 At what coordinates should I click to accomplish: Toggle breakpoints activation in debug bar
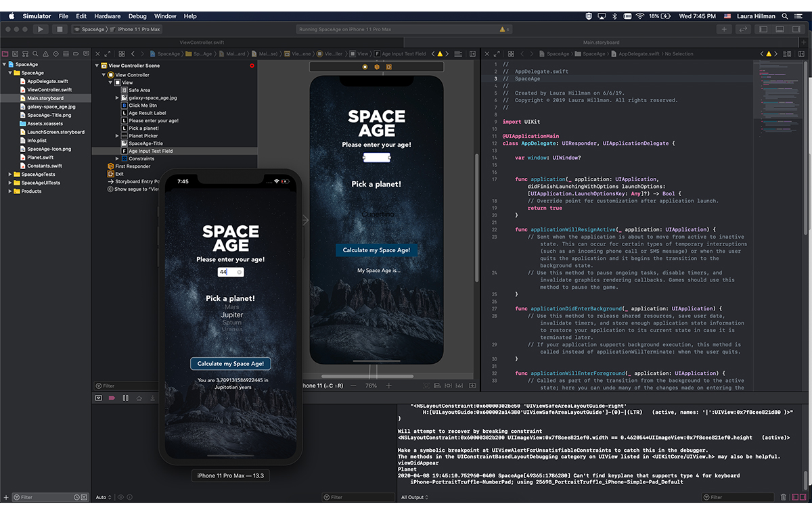[x=112, y=398]
